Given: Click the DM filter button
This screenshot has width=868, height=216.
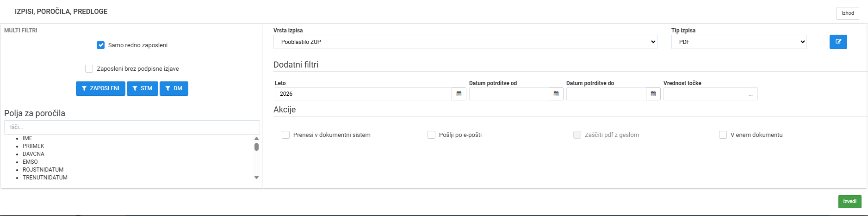Looking at the screenshot, I should [x=174, y=88].
